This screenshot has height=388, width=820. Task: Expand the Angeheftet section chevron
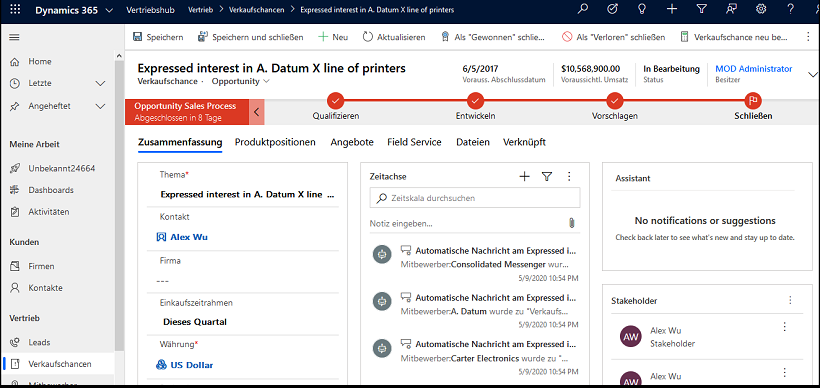pyautogui.click(x=101, y=106)
